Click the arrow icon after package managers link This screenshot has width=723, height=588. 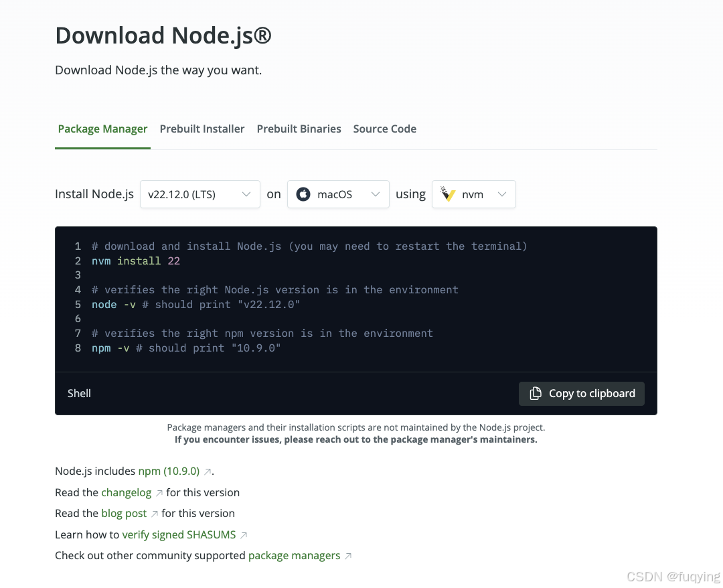[x=347, y=556]
